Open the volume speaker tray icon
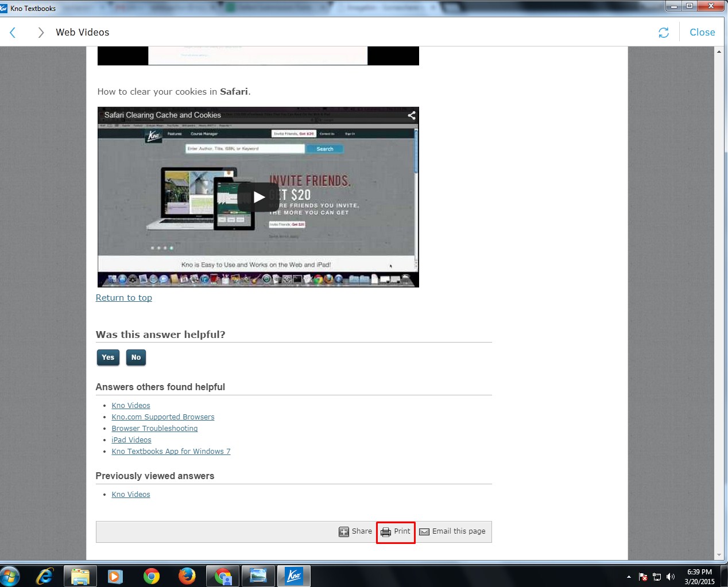728x587 pixels. pyautogui.click(x=671, y=577)
